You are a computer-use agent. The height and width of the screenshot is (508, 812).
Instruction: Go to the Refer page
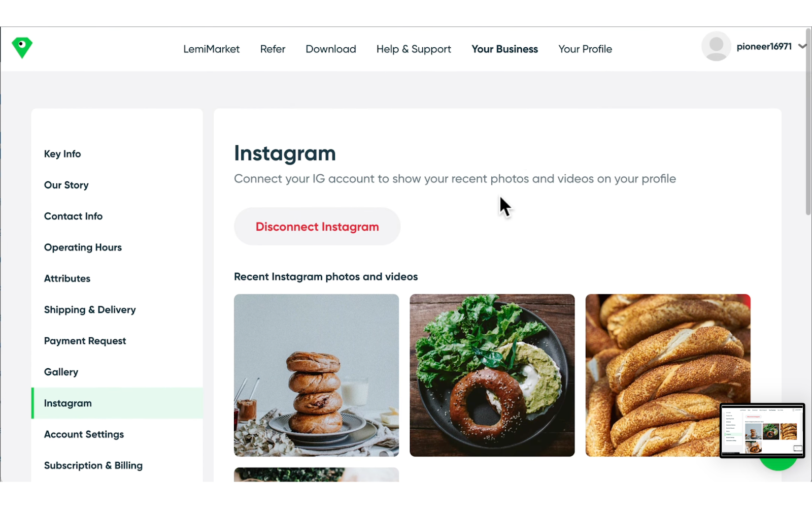273,49
